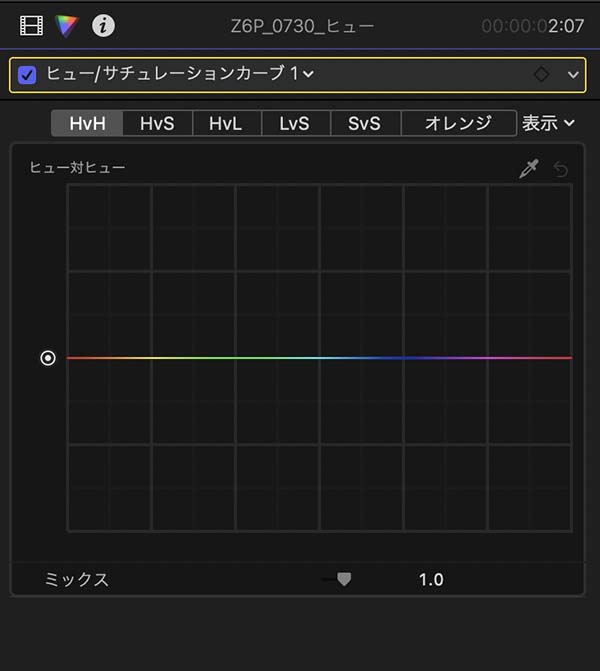Add keyframe using the diamond icon

541,74
